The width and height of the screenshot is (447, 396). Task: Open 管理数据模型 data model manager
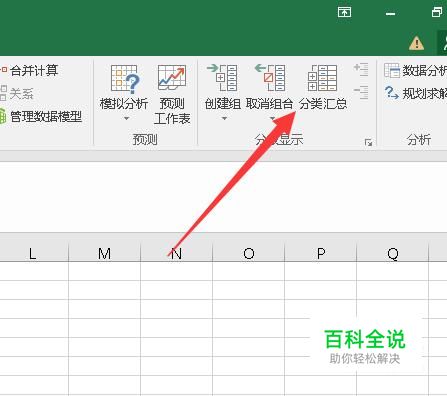41,116
